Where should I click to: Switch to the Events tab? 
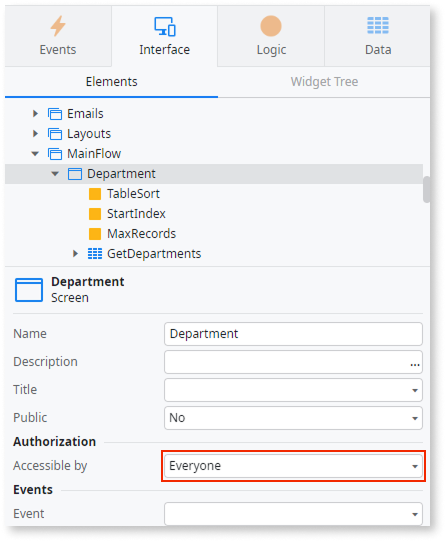coord(58,36)
